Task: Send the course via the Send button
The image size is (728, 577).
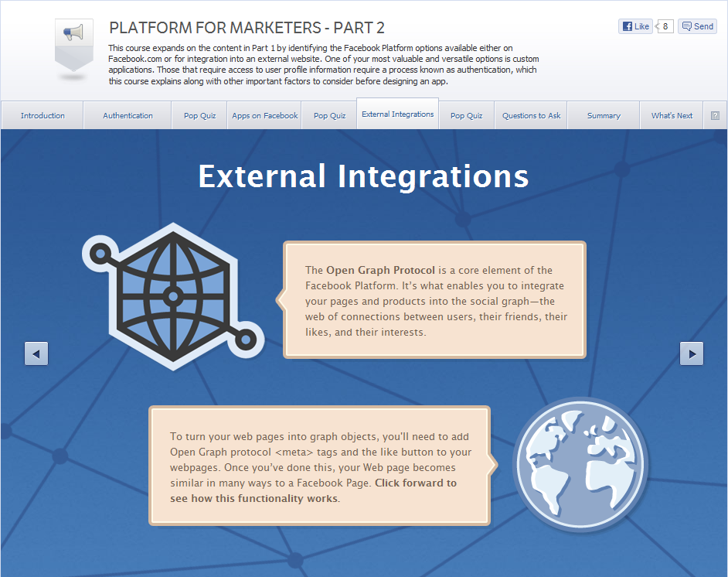Action: coord(697,26)
